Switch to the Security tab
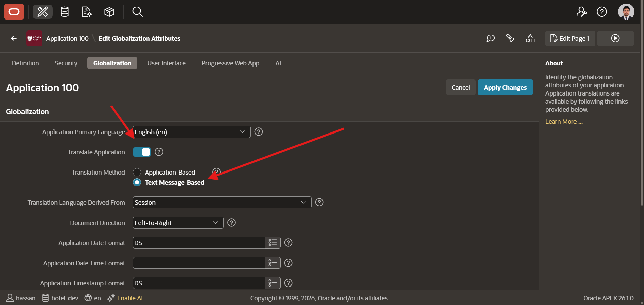The image size is (644, 305). pyautogui.click(x=66, y=63)
